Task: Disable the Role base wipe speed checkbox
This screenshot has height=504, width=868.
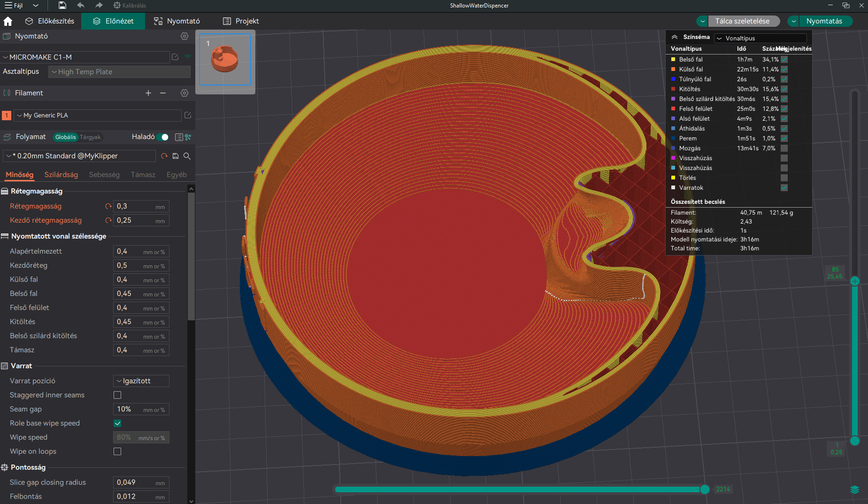Action: coord(117,423)
